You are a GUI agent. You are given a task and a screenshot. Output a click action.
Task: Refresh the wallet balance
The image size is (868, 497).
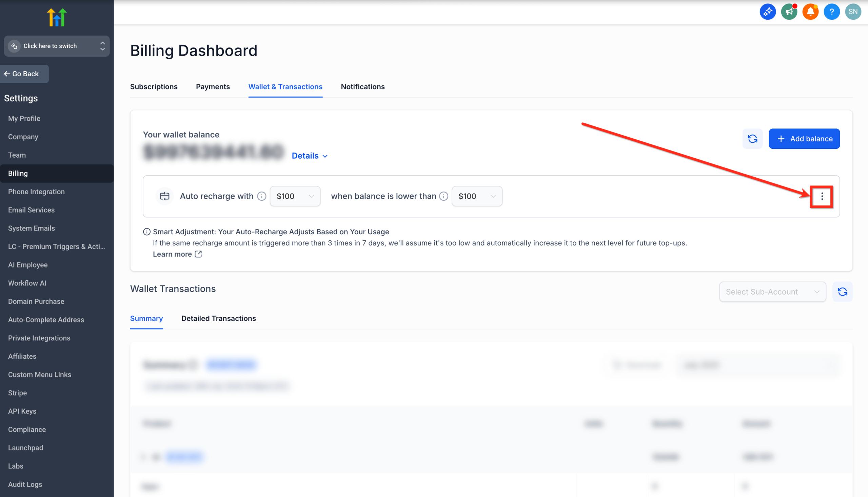(x=752, y=139)
